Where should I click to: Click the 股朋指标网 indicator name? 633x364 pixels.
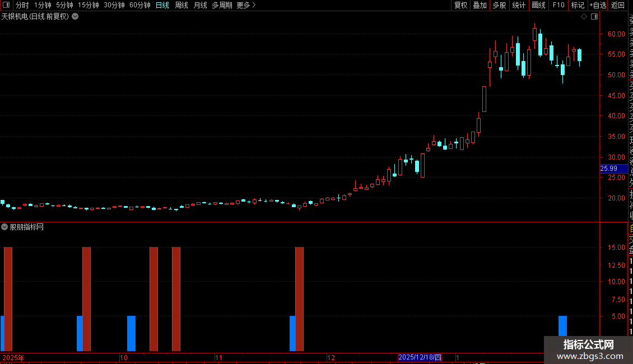27,227
